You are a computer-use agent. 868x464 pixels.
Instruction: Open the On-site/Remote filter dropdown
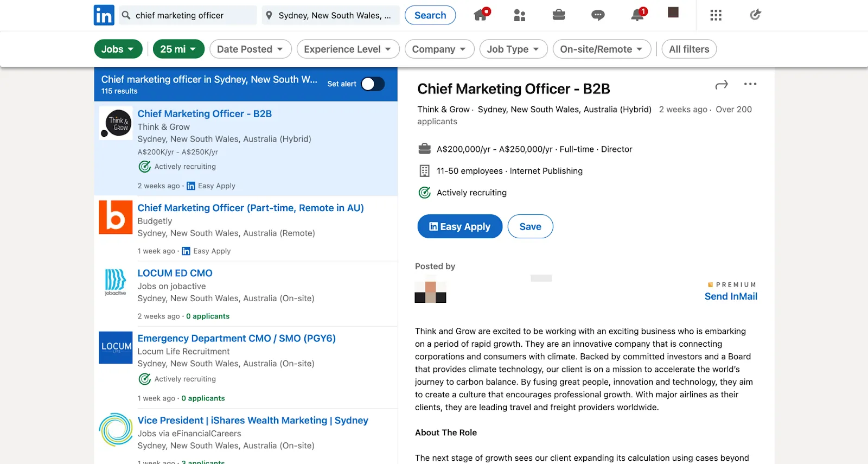[x=602, y=49]
